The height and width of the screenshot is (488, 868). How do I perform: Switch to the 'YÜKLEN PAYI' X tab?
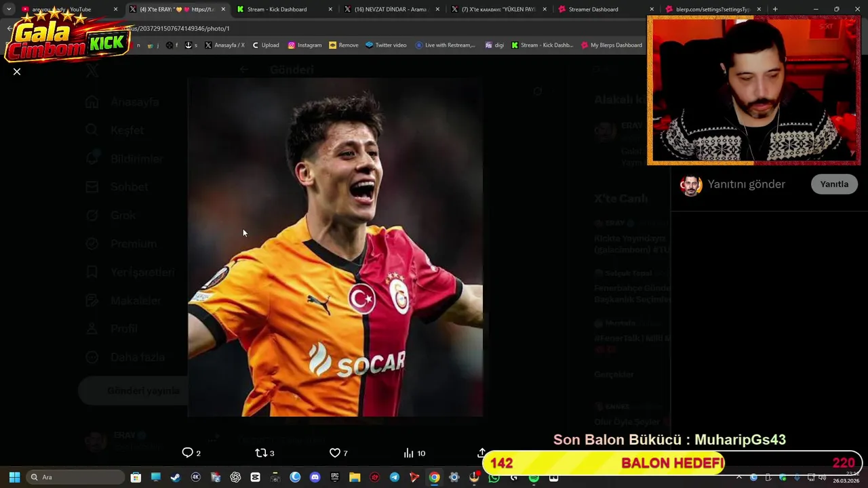499,9
